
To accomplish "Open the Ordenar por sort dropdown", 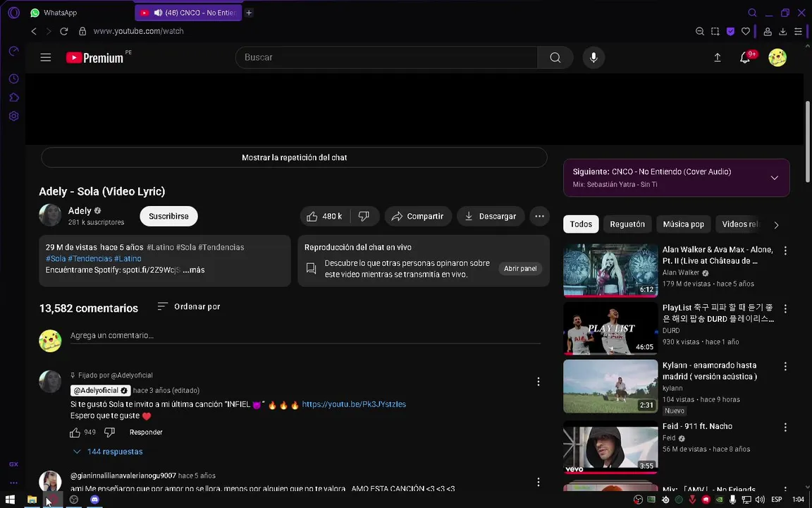I will 189,307.
